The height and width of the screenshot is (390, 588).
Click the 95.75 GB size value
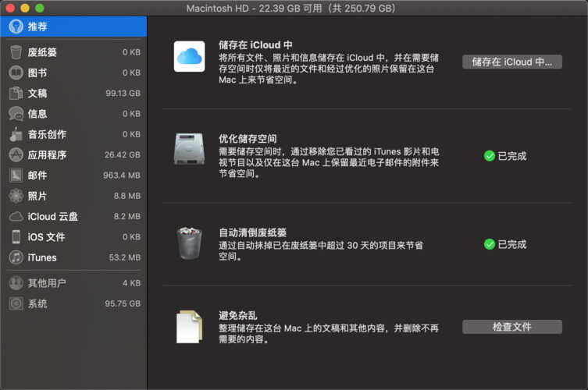123,304
